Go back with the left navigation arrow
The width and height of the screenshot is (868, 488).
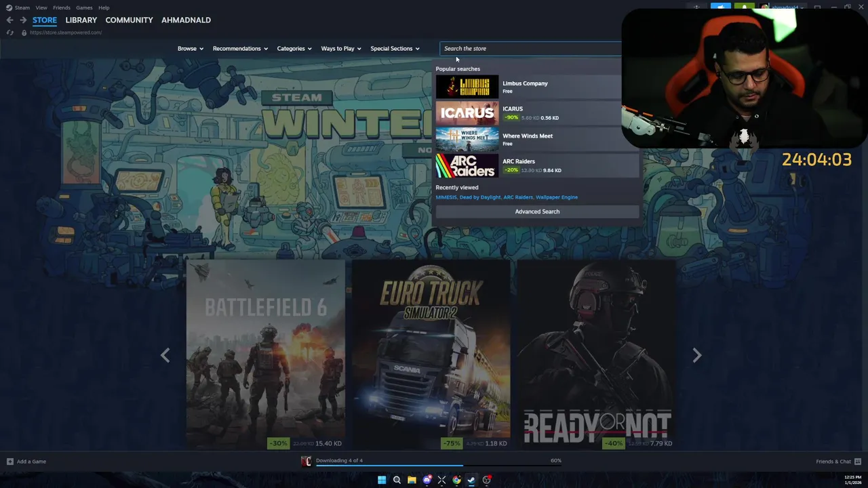[x=9, y=20]
